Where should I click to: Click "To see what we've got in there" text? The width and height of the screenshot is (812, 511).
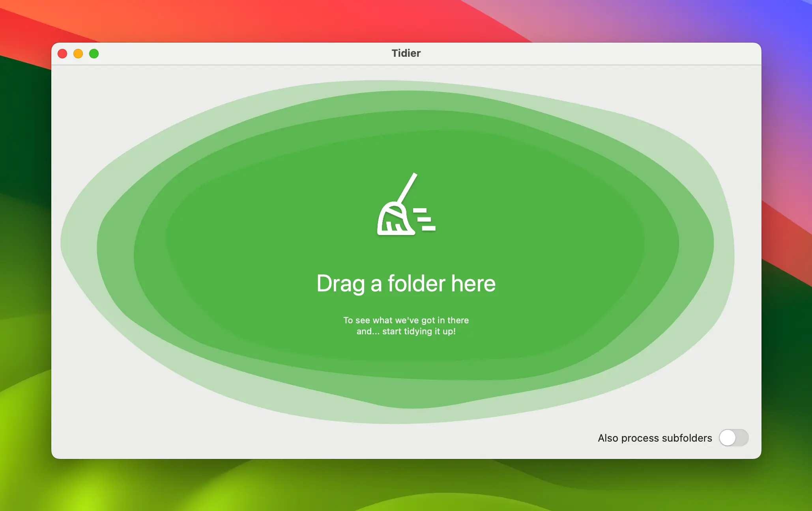click(x=406, y=320)
